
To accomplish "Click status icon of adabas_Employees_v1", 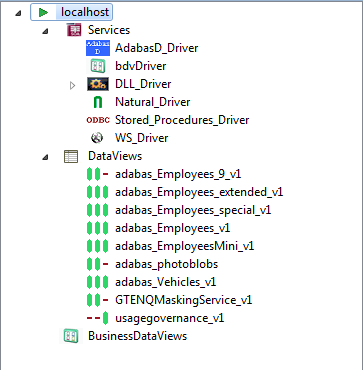I will 97,228.
